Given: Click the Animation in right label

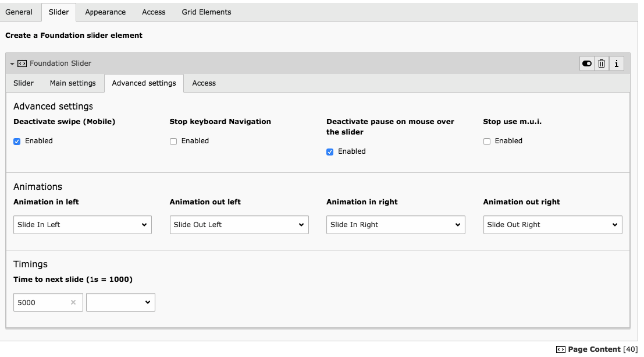Looking at the screenshot, I should click(362, 202).
